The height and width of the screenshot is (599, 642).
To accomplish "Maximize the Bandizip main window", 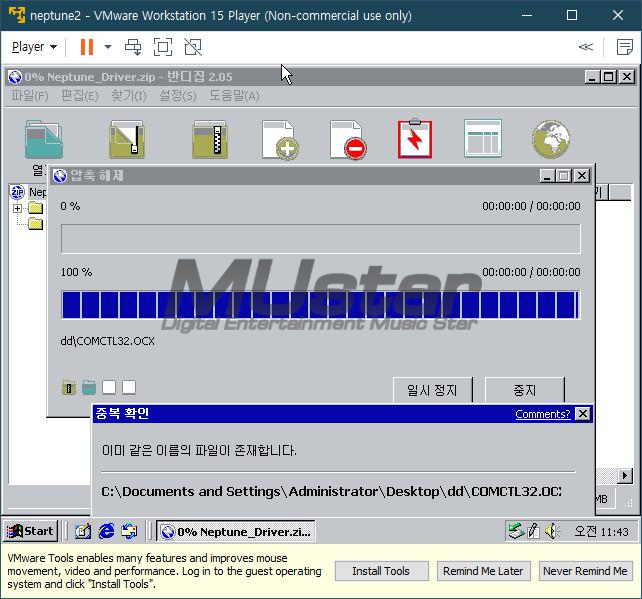I will 609,77.
